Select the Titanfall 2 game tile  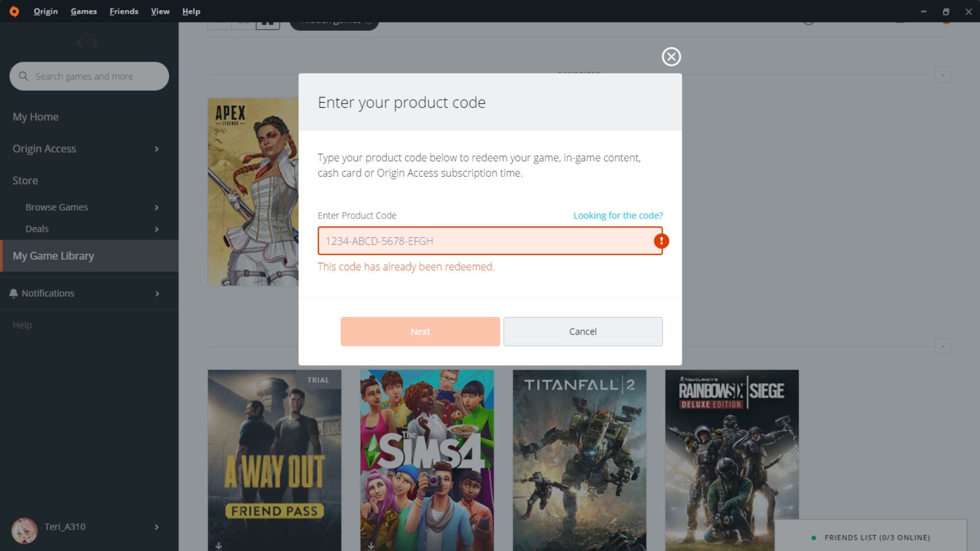coord(579,460)
